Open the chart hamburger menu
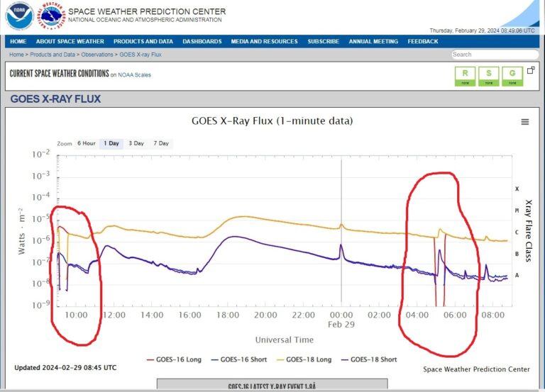 525,122
